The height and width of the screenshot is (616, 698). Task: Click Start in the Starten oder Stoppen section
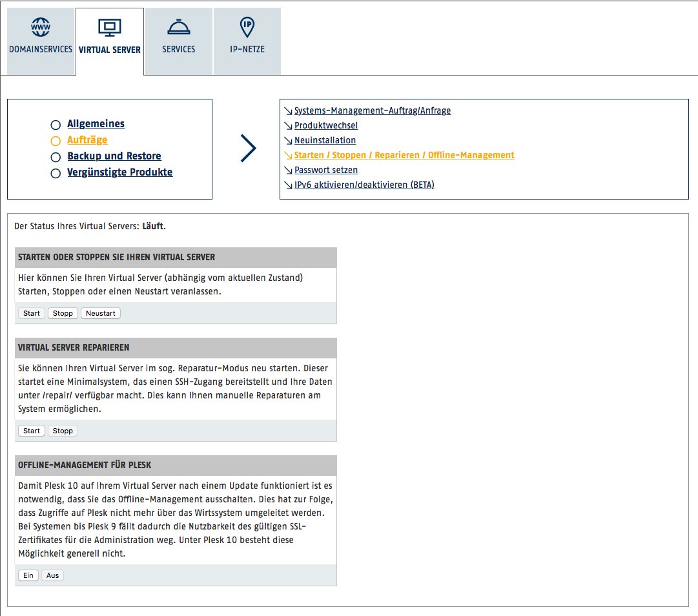click(x=32, y=313)
